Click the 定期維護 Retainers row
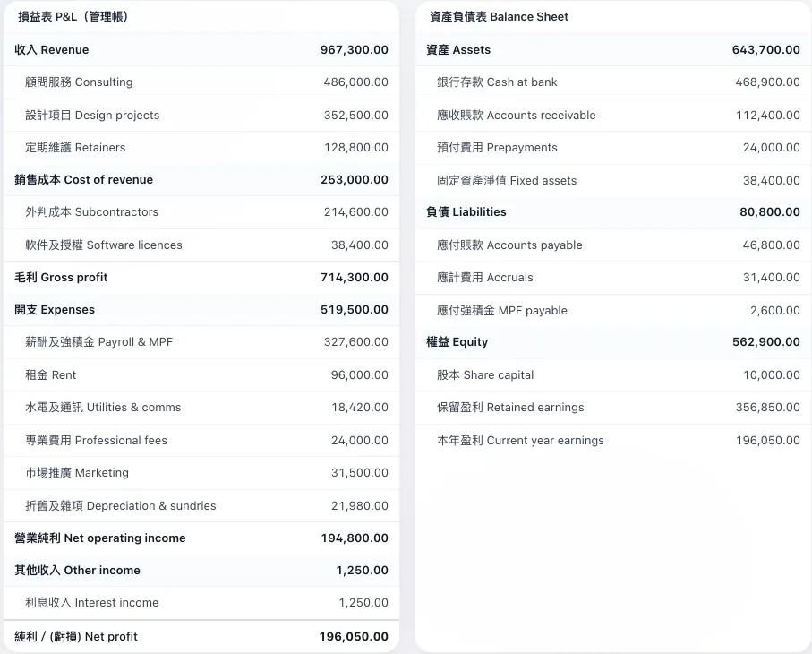The height and width of the screenshot is (654, 812). pos(201,148)
